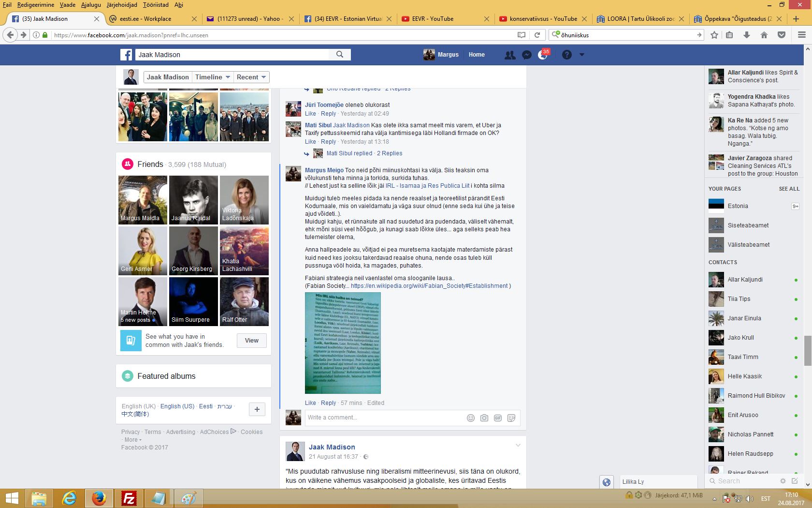
Task: Click the Jaak Madison profile name button
Action: click(168, 77)
